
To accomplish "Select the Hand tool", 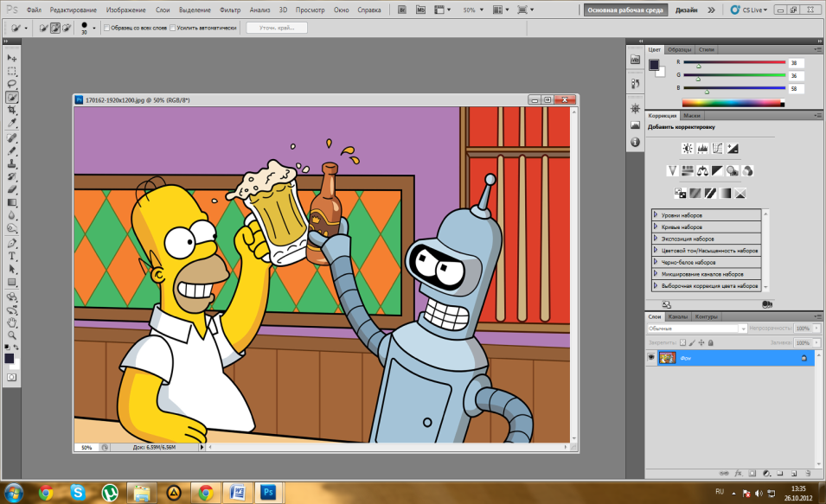I will tap(11, 322).
